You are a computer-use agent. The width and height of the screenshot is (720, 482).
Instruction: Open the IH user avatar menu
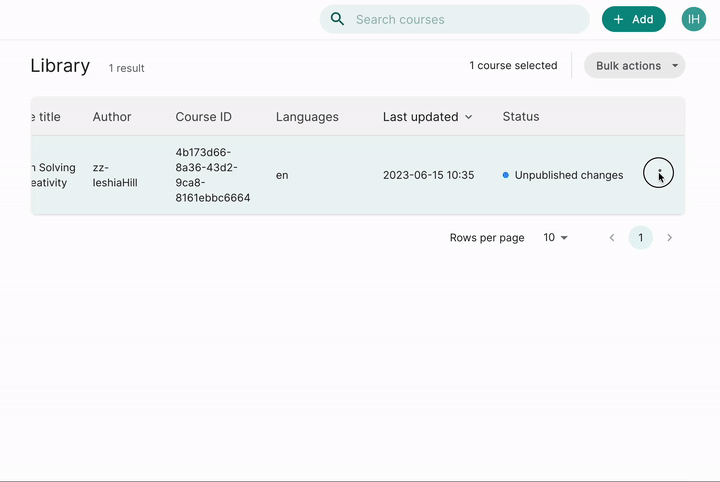(693, 19)
